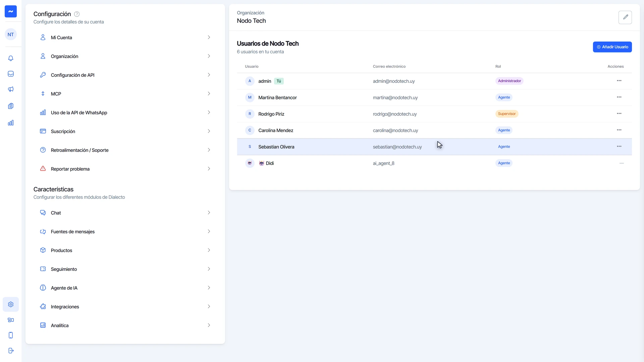Open Uso de la API de WhatsApp
Screen dimensions: 644x362
[125, 113]
